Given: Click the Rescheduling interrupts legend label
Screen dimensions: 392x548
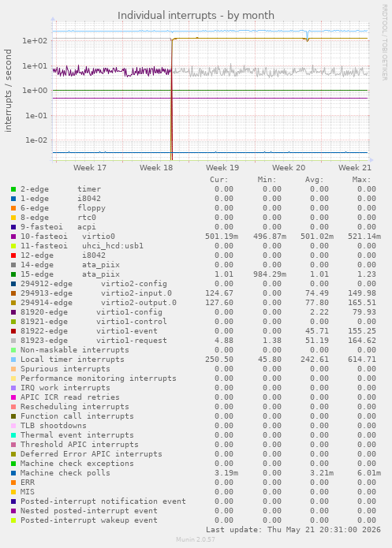Looking at the screenshot, I should 74,407.
